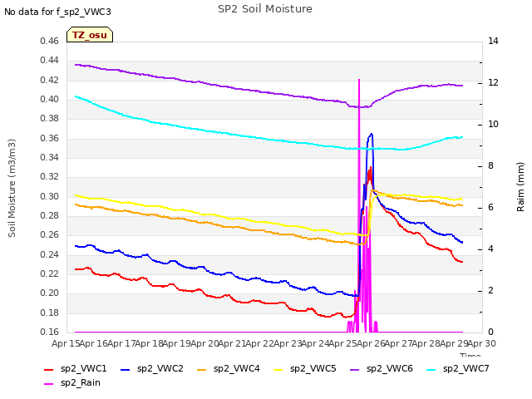Click the peak of the blue VWC2 curve
532x399 pixels.
pos(372,135)
